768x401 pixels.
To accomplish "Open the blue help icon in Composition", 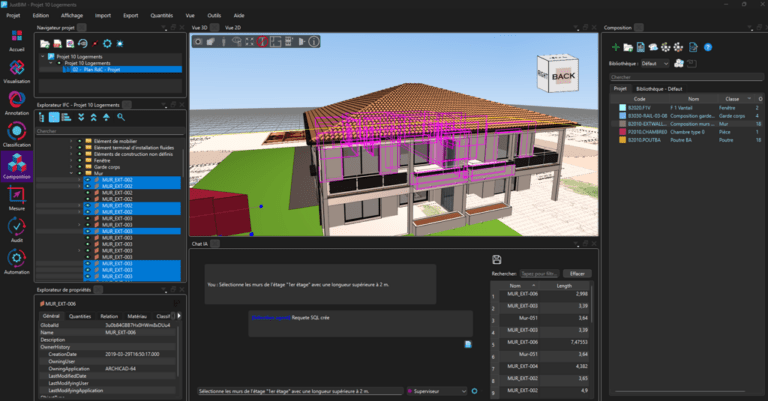I will [707, 46].
